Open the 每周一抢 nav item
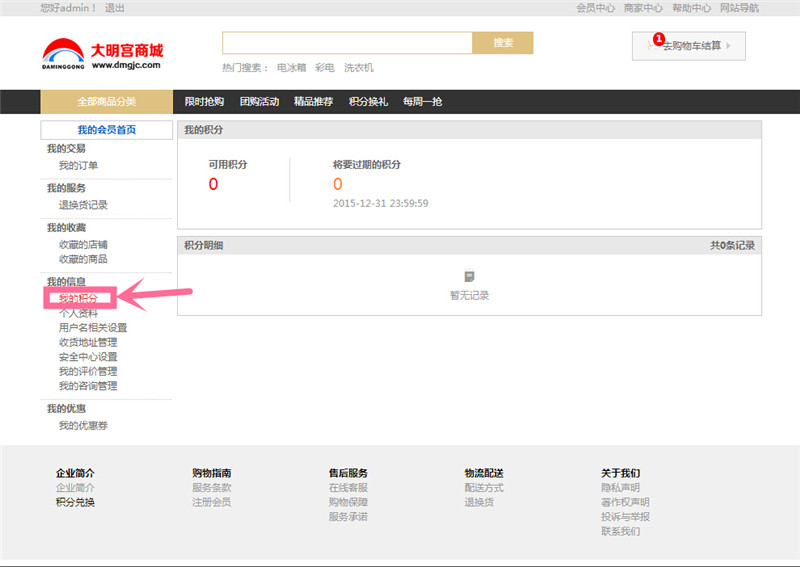Screen dimensions: 800x567 coord(422,102)
